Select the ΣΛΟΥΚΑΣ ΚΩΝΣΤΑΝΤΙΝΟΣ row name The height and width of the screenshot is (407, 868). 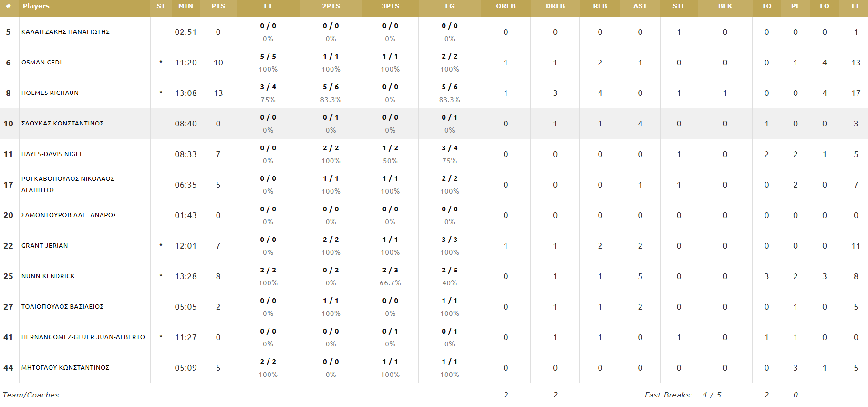coord(62,124)
